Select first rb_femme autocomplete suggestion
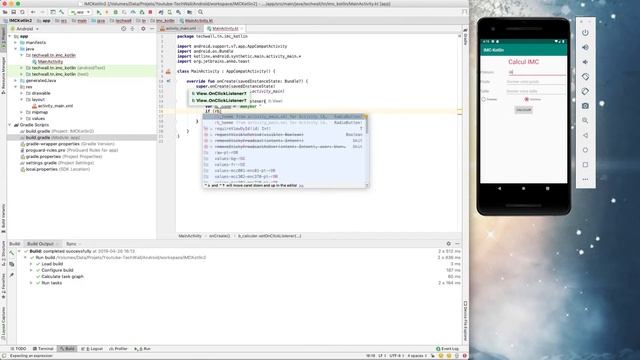This screenshot has width=640, height=360. coord(284,117)
